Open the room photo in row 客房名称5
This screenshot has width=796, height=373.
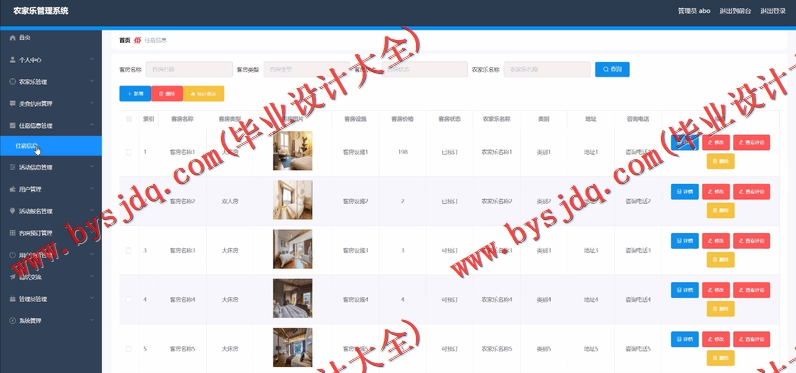pos(292,348)
